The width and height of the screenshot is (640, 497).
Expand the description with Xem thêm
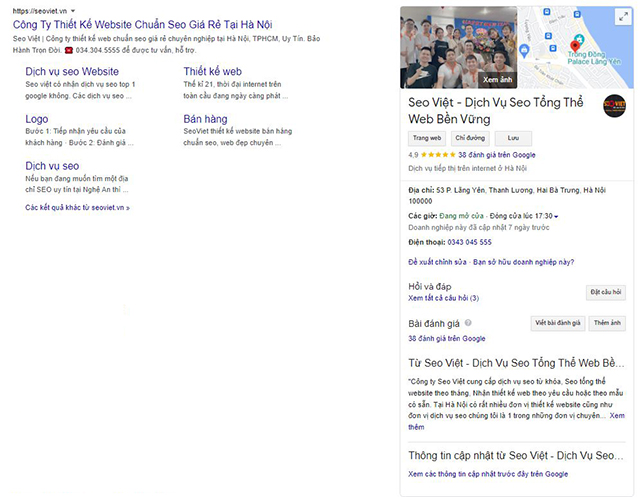(x=617, y=416)
